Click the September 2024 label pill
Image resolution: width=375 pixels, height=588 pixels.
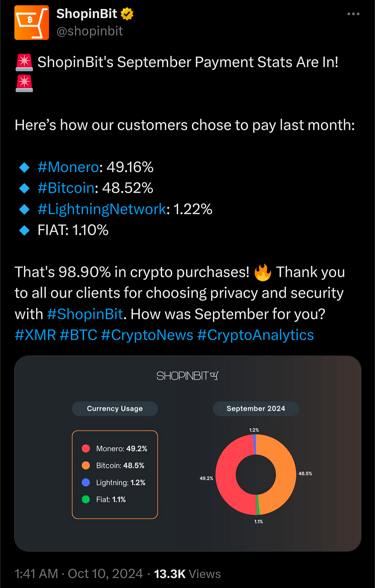pyautogui.click(x=256, y=408)
